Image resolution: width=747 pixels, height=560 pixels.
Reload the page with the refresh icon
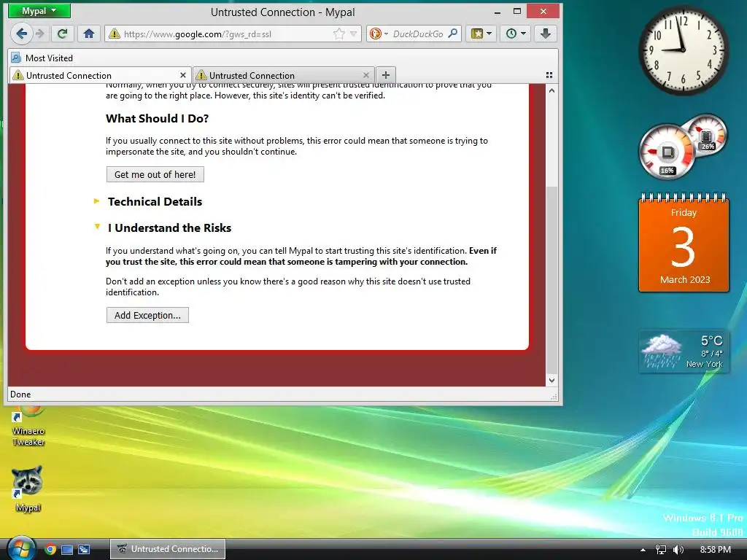62,34
